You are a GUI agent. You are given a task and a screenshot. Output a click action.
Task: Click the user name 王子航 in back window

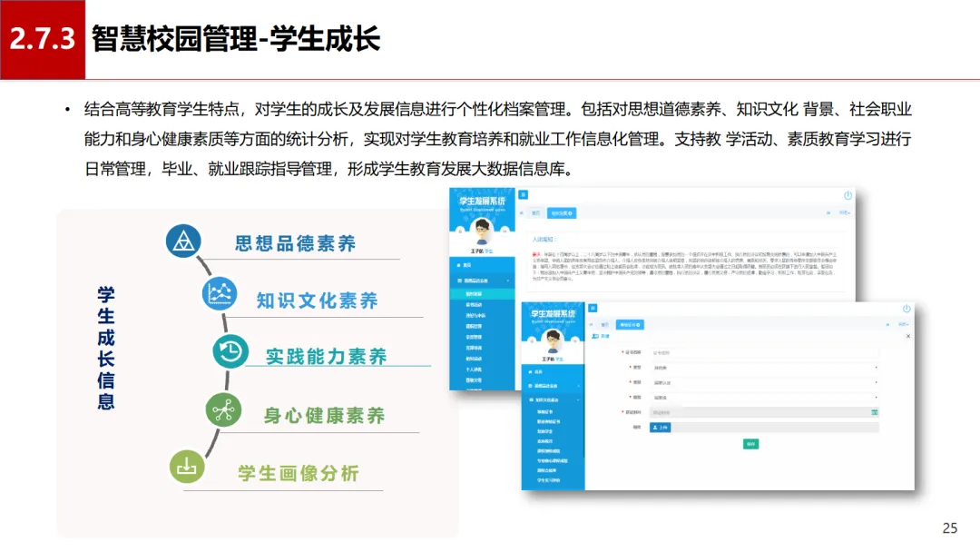pyautogui.click(x=477, y=251)
